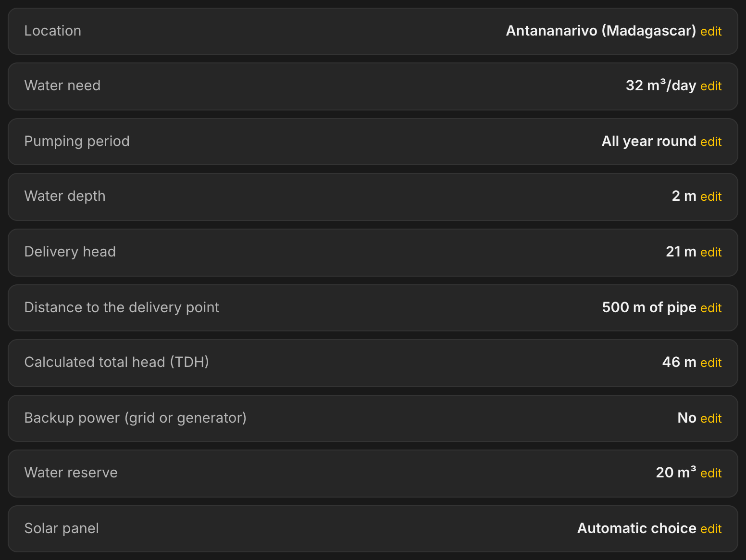This screenshot has width=746, height=560.
Task: Select the Water reserve row label
Action: [71, 473]
